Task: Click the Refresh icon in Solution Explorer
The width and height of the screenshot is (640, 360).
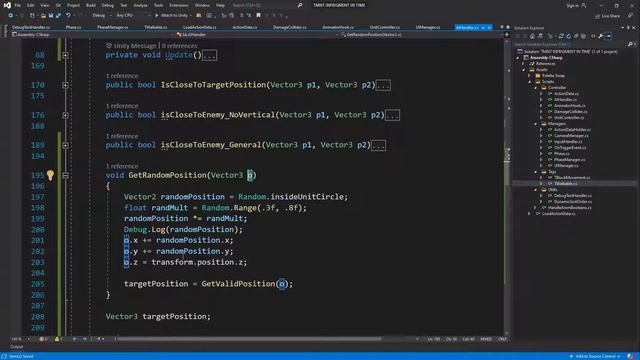Action: [x=568, y=36]
